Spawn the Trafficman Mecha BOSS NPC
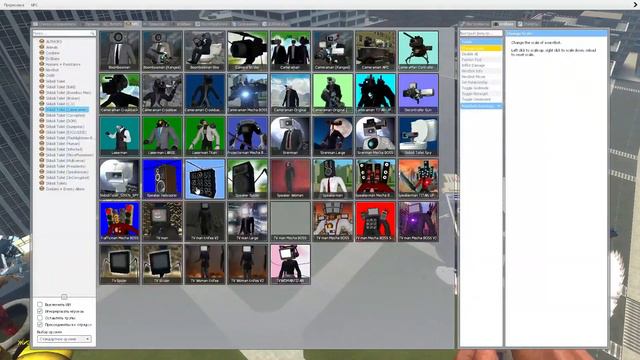The image size is (640, 360). click(120, 222)
